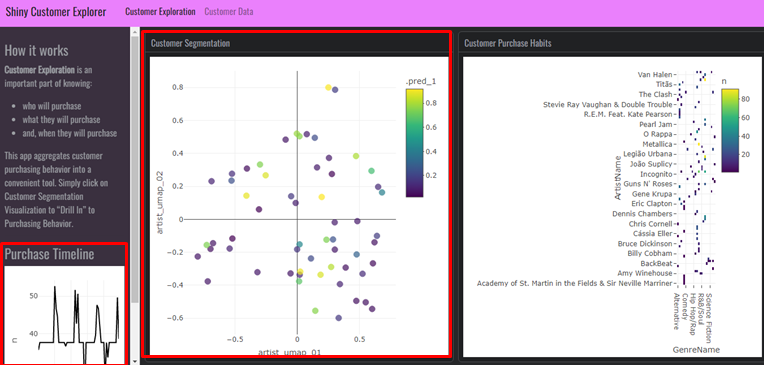The height and width of the screenshot is (365, 764).
Task: Click the Comedy genre axis label
Action: [685, 306]
